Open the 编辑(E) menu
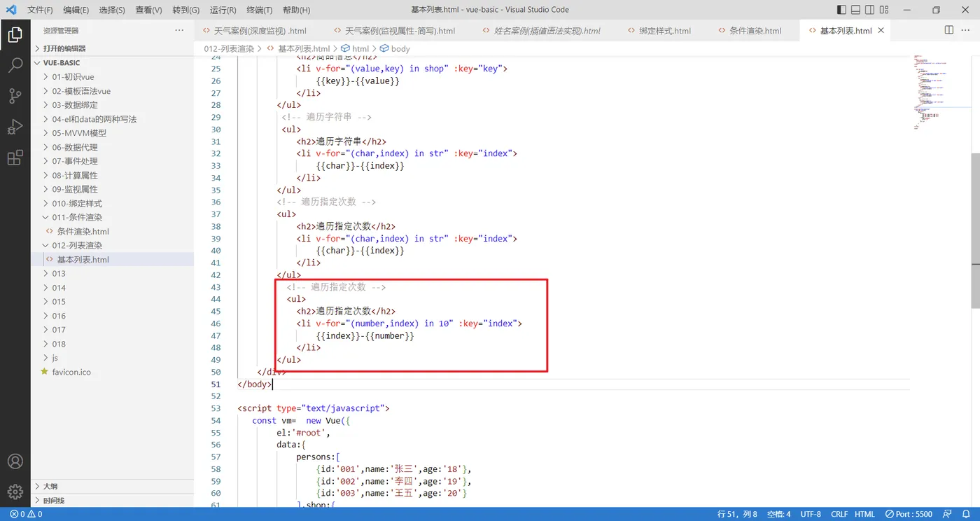 76,10
